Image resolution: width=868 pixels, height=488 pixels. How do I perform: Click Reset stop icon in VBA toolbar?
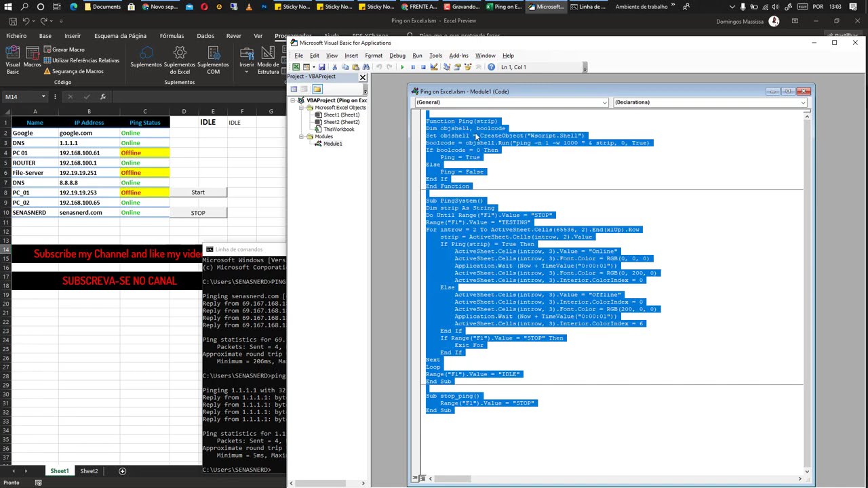(423, 67)
